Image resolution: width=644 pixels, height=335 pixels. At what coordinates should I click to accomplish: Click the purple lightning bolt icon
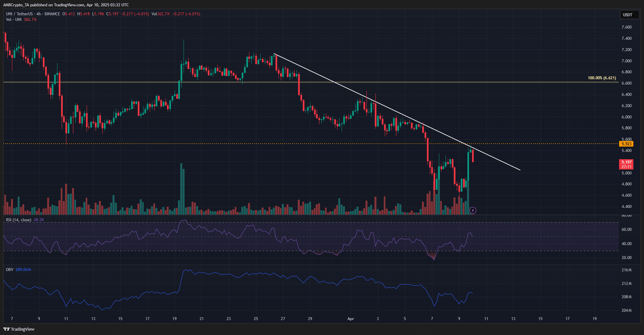[x=473, y=210]
